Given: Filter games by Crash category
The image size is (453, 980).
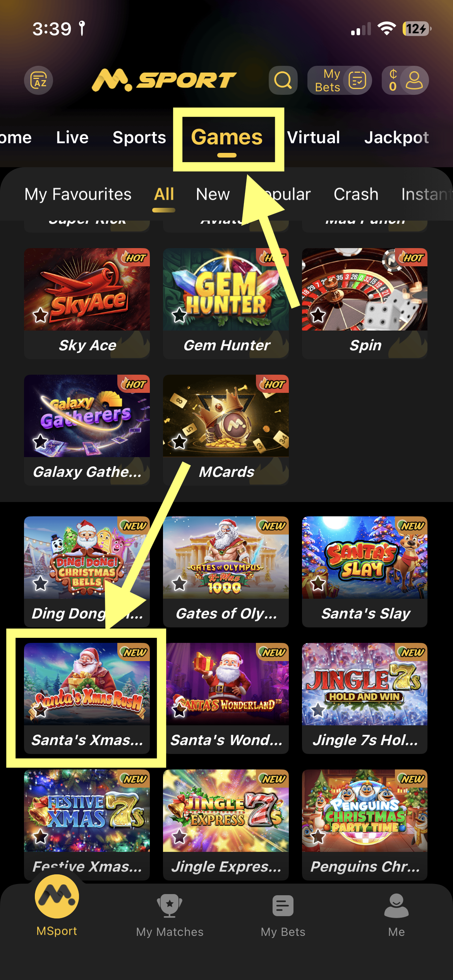Looking at the screenshot, I should pos(356,194).
